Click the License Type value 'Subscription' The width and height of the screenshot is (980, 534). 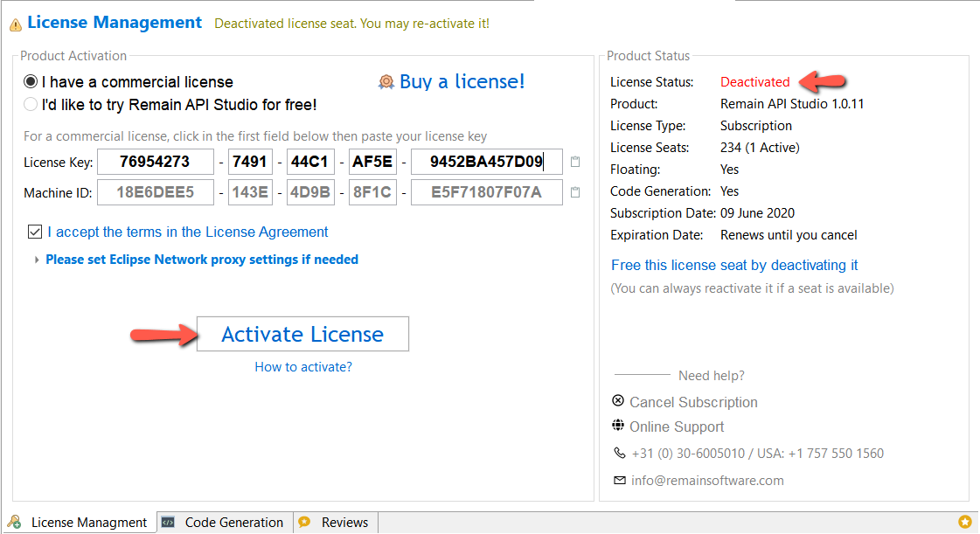point(756,126)
